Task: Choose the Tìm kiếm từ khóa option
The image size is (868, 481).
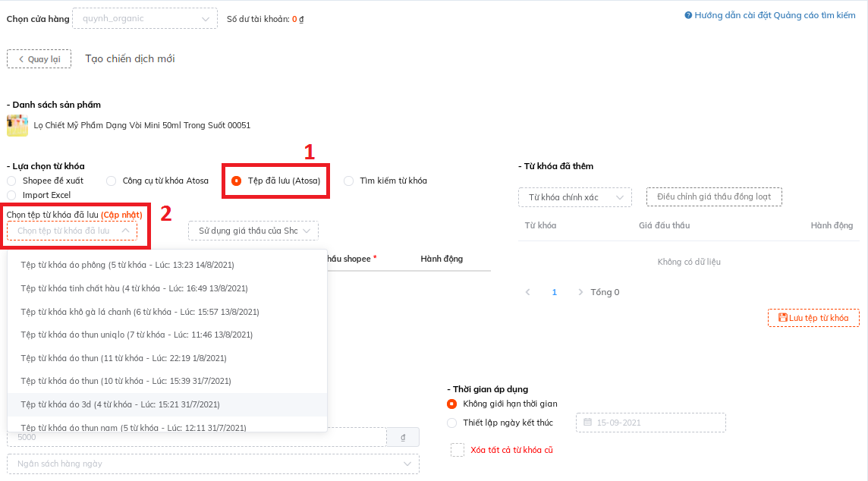Action: point(349,181)
